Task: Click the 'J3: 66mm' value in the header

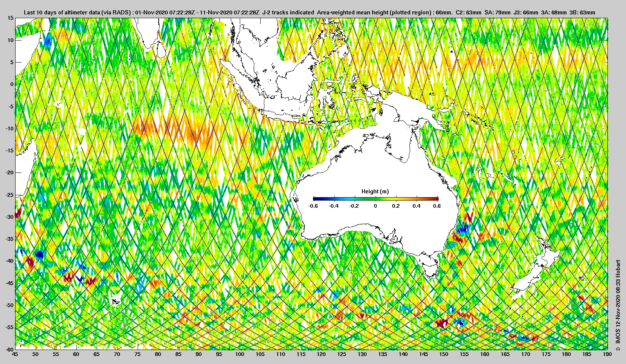Action: [x=525, y=13]
